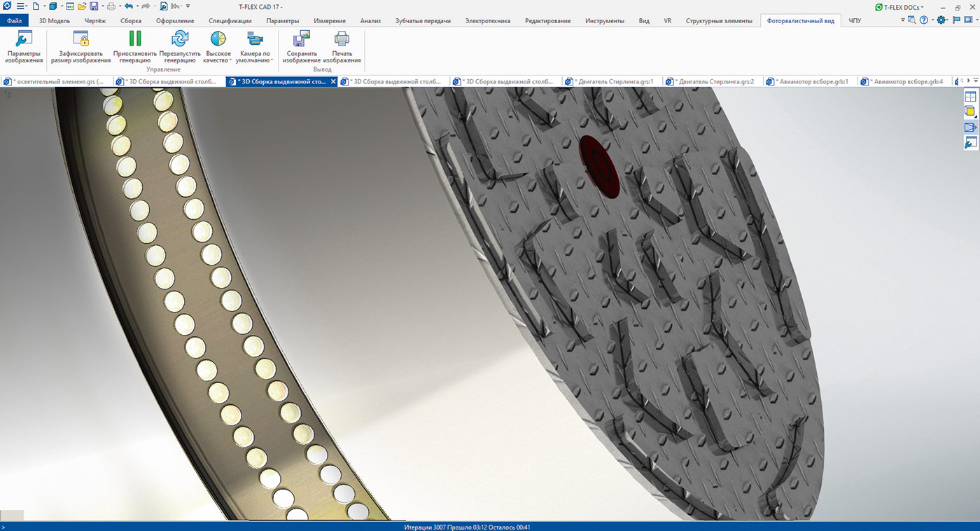Switch to the Параметры ribbon tab
This screenshot has width=980, height=531.
(x=282, y=21)
